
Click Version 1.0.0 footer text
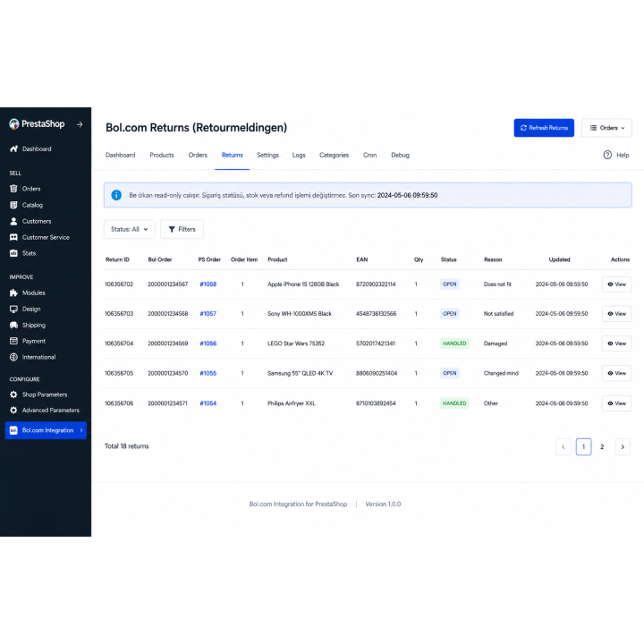click(x=383, y=504)
